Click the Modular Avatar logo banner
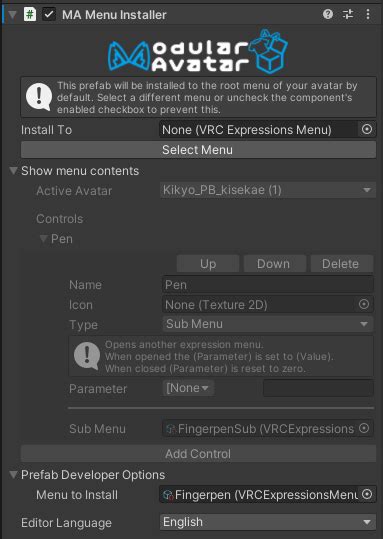Screen dimensions: 383x539 click(x=198, y=52)
